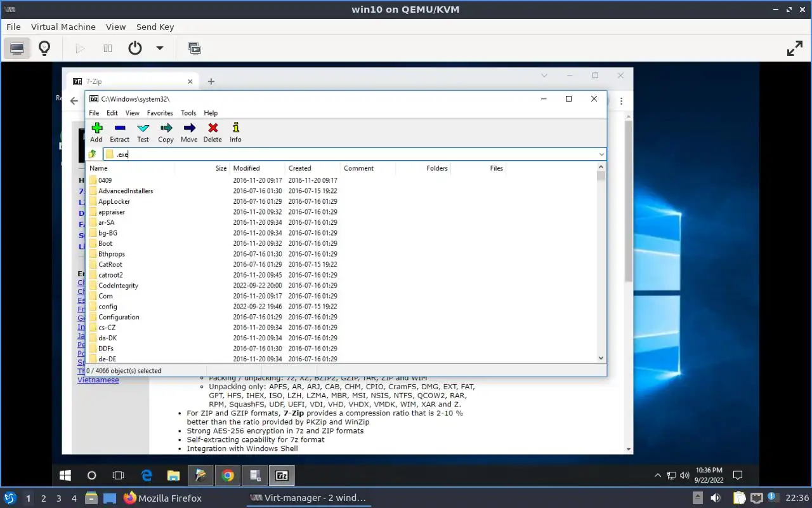This screenshot has height=508, width=812.
Task: Switch to Chrome on Windows taskbar
Action: point(228,475)
